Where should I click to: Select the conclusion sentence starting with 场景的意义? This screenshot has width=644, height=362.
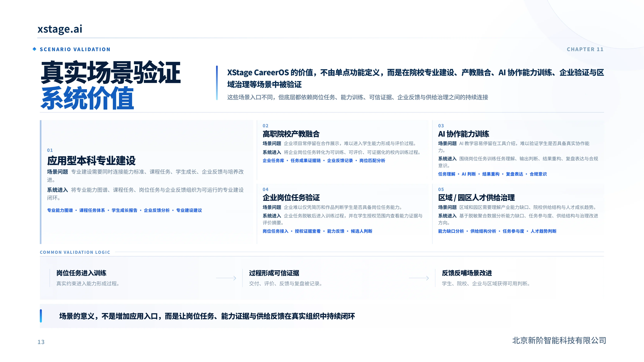[207, 316]
